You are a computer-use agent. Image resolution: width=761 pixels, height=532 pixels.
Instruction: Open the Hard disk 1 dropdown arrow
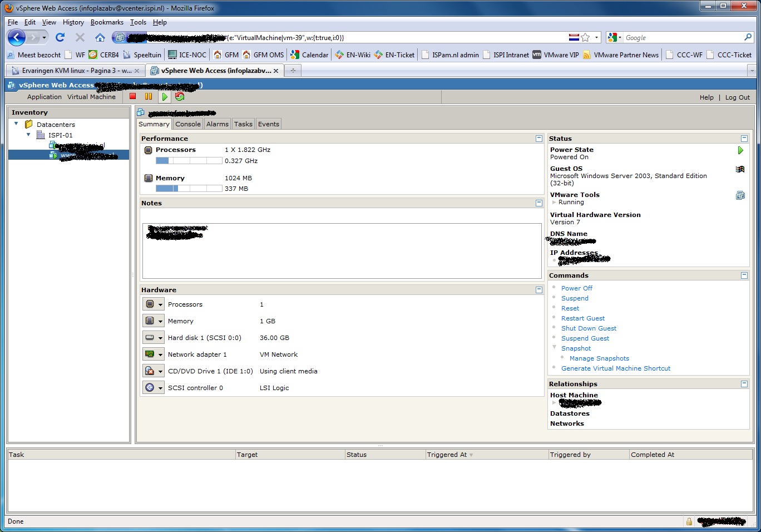[160, 338]
